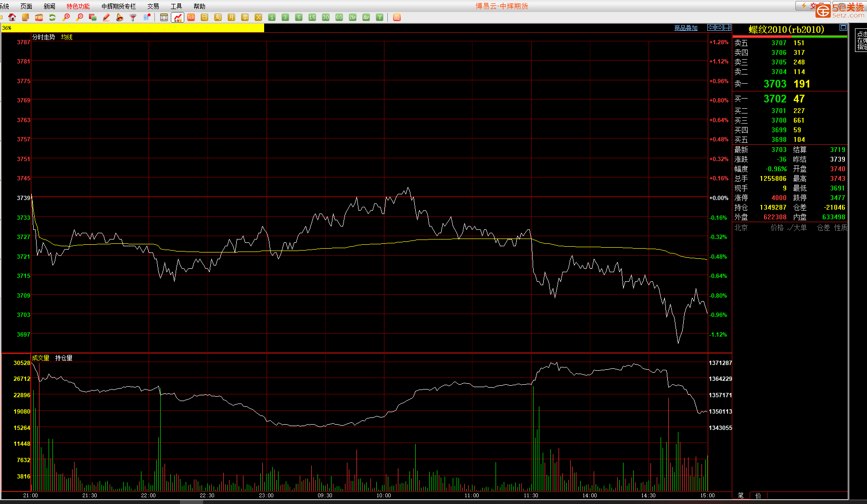Screen dimensions: 867x504
Task: Select daily 日 K-line period
Action: (x=204, y=17)
